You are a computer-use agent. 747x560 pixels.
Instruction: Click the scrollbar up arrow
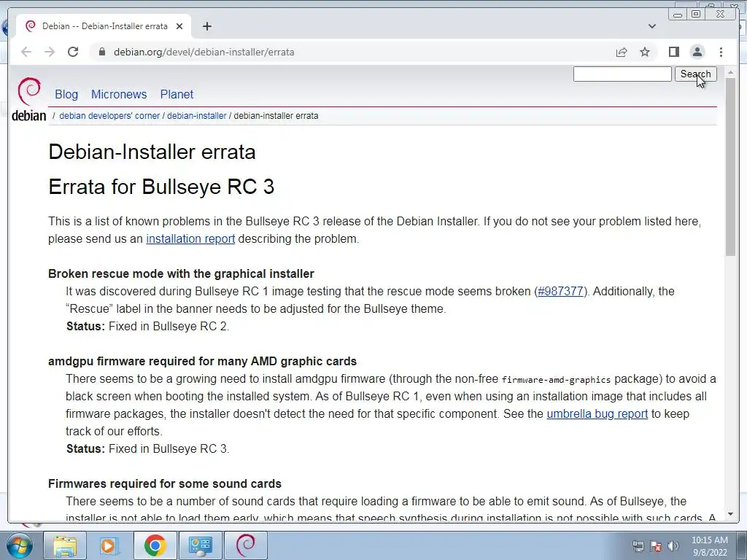coord(730,72)
